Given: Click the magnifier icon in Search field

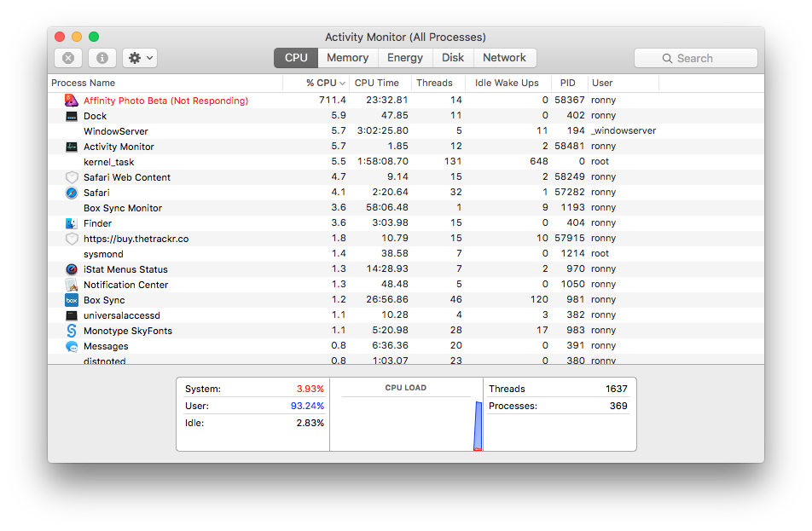Looking at the screenshot, I should tap(667, 59).
